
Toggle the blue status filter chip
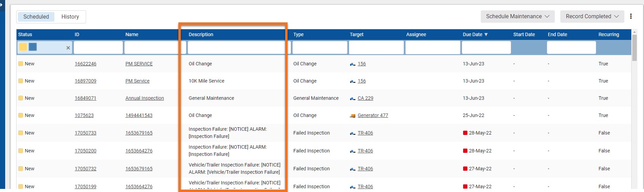coord(33,47)
